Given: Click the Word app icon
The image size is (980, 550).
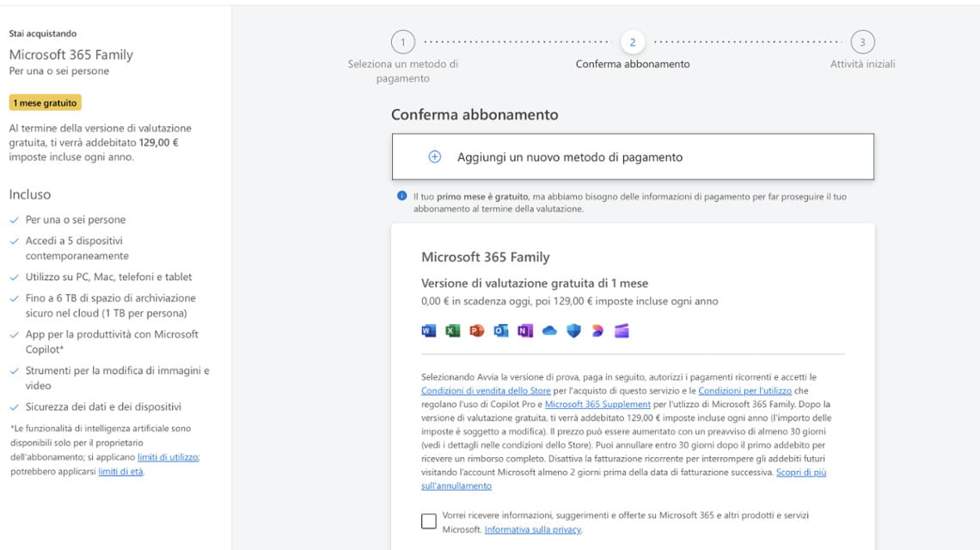Looking at the screenshot, I should [428, 331].
